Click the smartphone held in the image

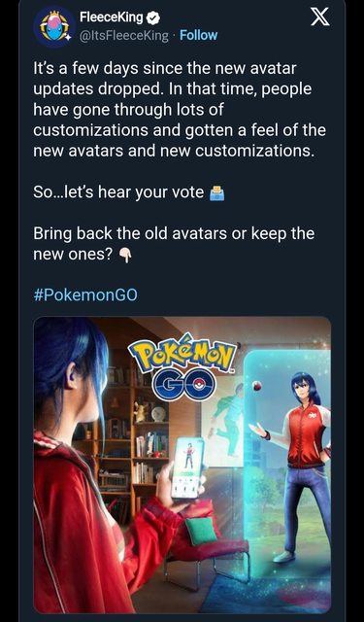[x=187, y=467]
